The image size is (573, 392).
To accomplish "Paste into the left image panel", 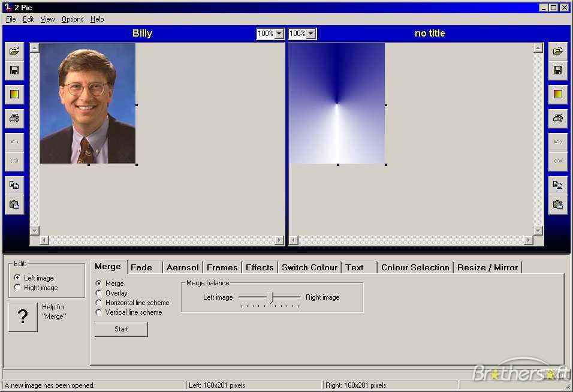I will [x=14, y=204].
